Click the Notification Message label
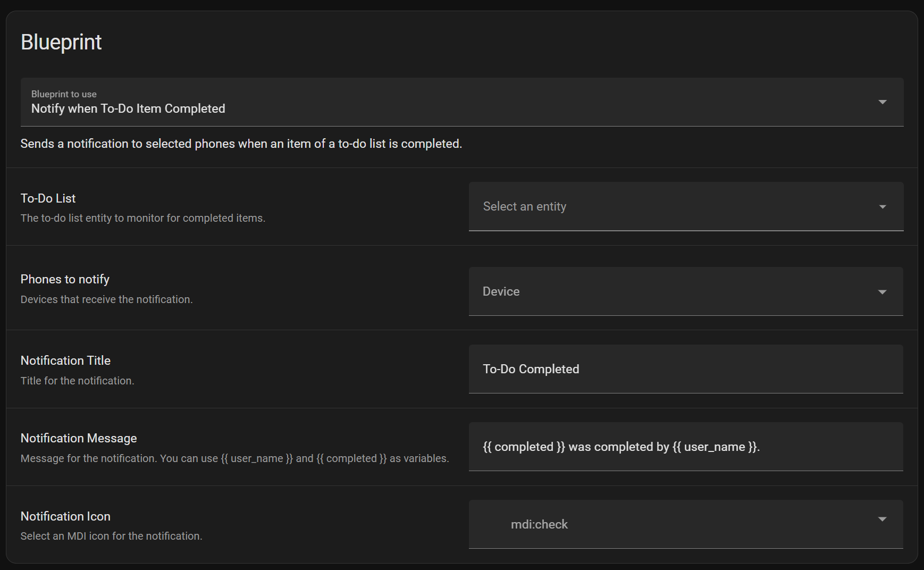This screenshot has height=570, width=924. pos(79,438)
